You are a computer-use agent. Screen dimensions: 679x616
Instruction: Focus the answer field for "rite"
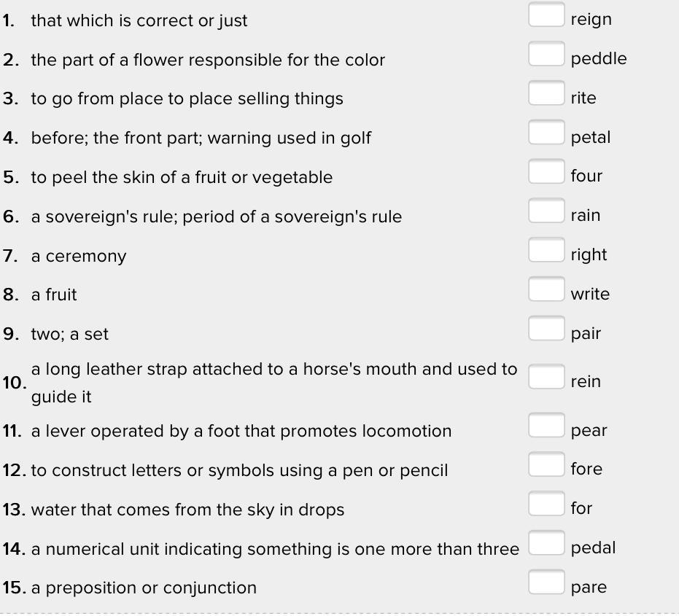[x=546, y=93]
